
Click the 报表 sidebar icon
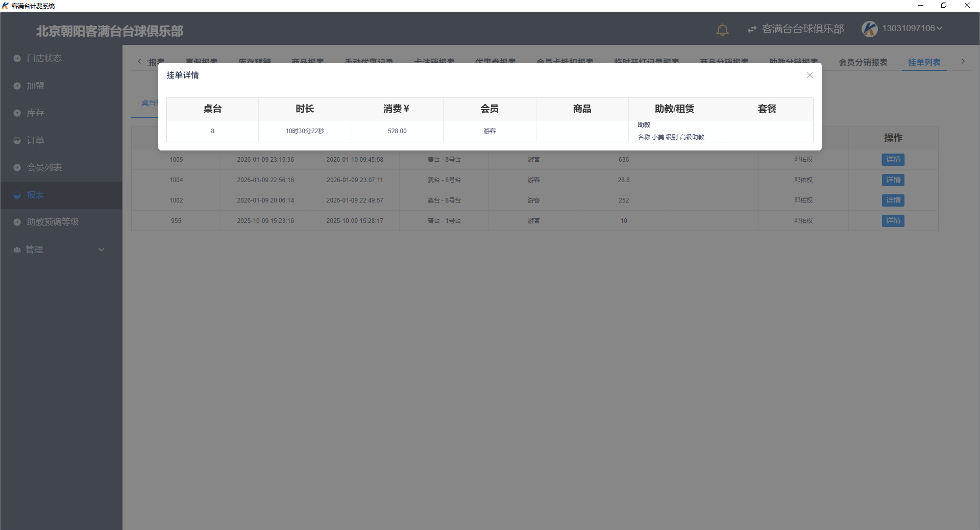click(17, 195)
